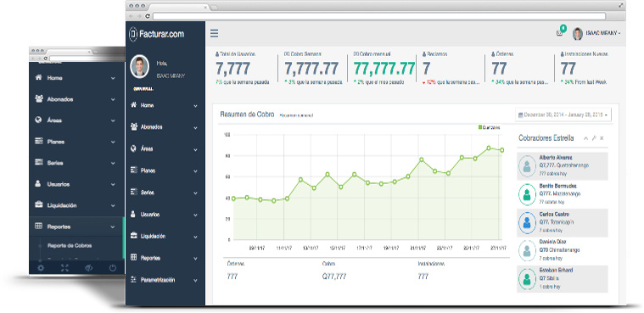Click the Cobro Semanal value 7,777.77
This screenshot has width=644, height=313.
pos(311,68)
